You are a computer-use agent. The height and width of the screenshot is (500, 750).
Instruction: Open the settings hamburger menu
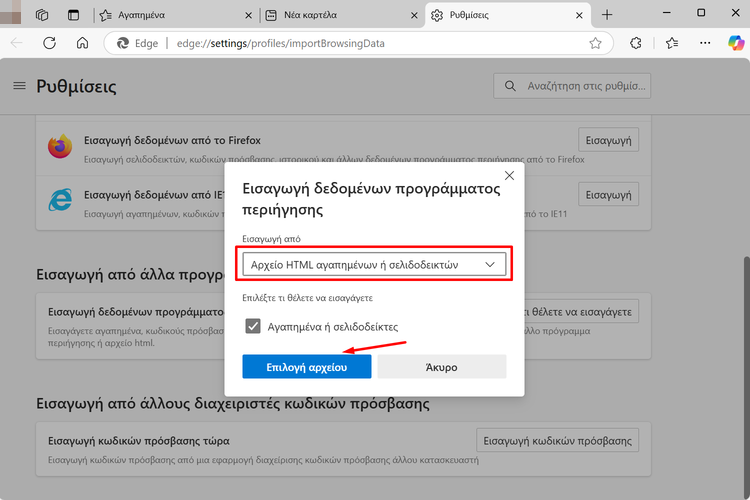pyautogui.click(x=19, y=86)
